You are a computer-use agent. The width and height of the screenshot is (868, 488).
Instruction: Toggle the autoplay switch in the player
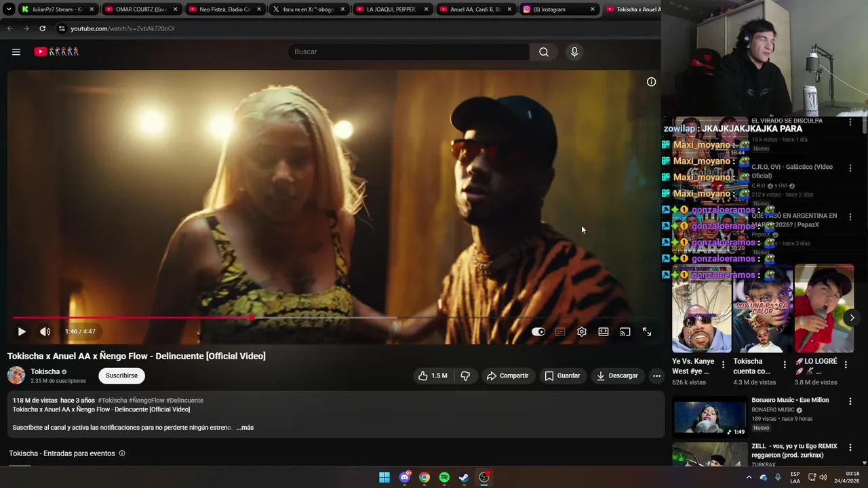tap(538, 331)
